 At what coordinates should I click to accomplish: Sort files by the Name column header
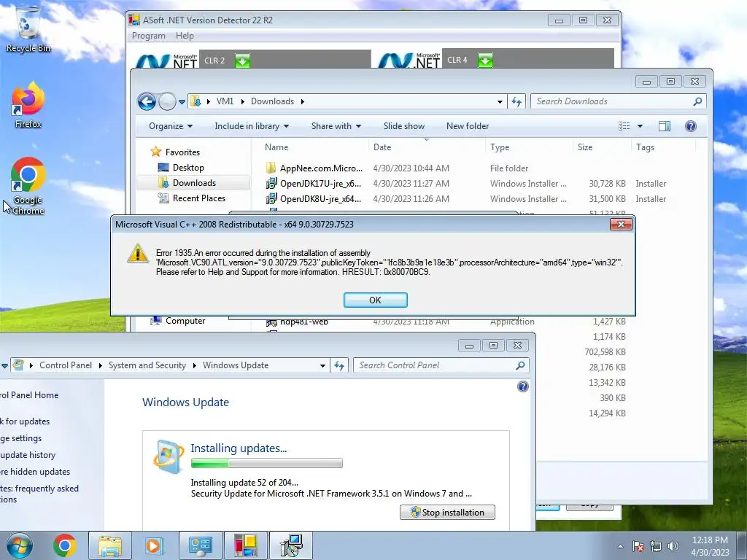click(x=276, y=147)
